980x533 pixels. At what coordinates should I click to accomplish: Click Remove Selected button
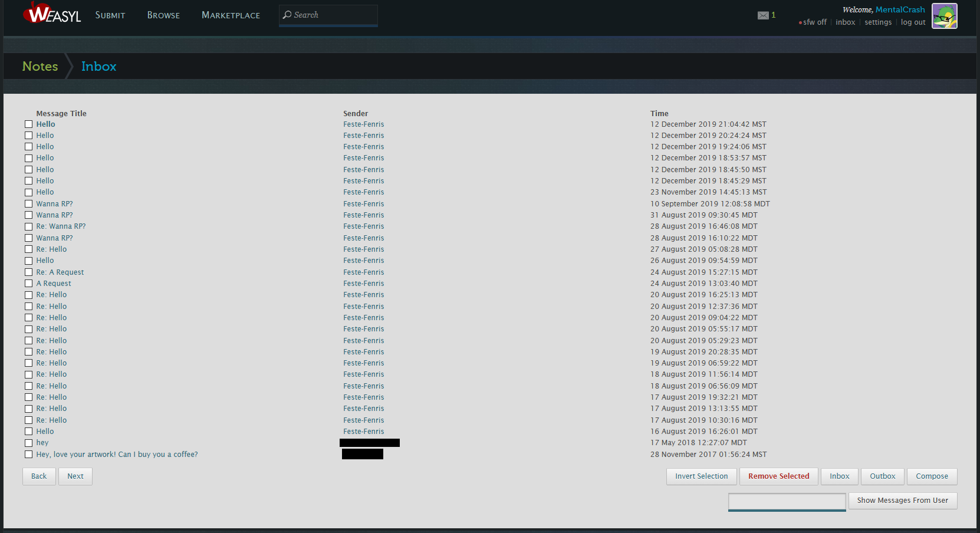coord(778,476)
